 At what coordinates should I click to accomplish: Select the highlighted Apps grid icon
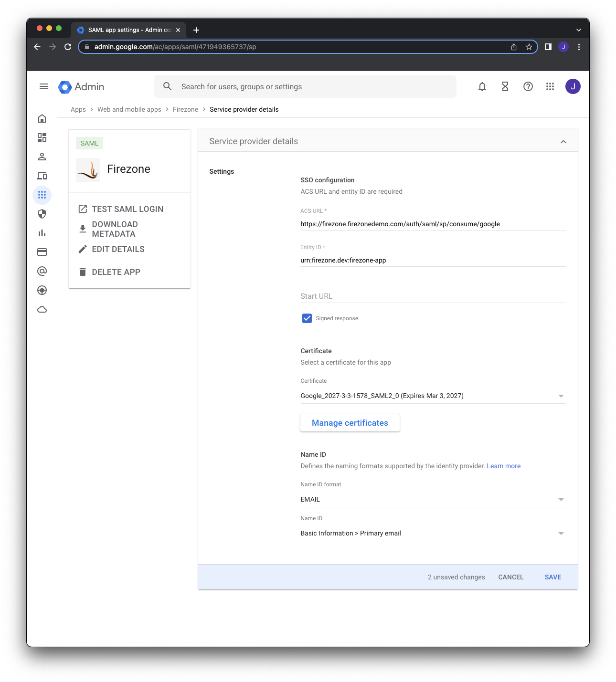42,195
